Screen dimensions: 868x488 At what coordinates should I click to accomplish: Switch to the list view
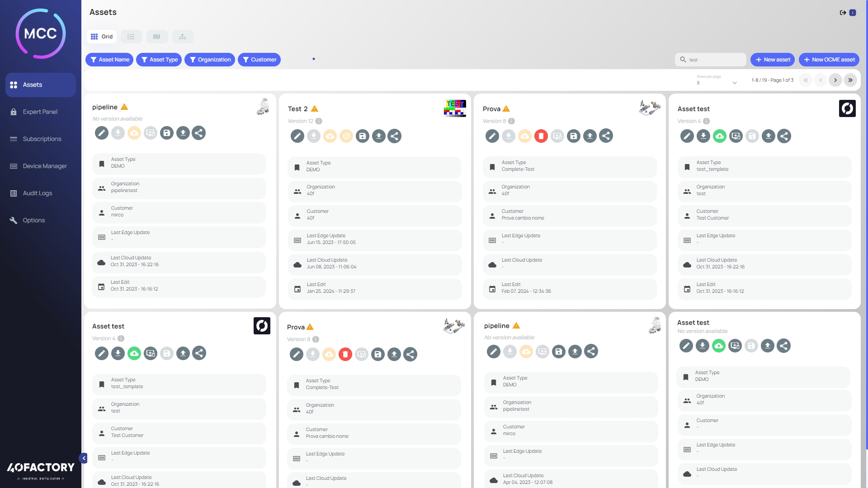[x=131, y=37]
